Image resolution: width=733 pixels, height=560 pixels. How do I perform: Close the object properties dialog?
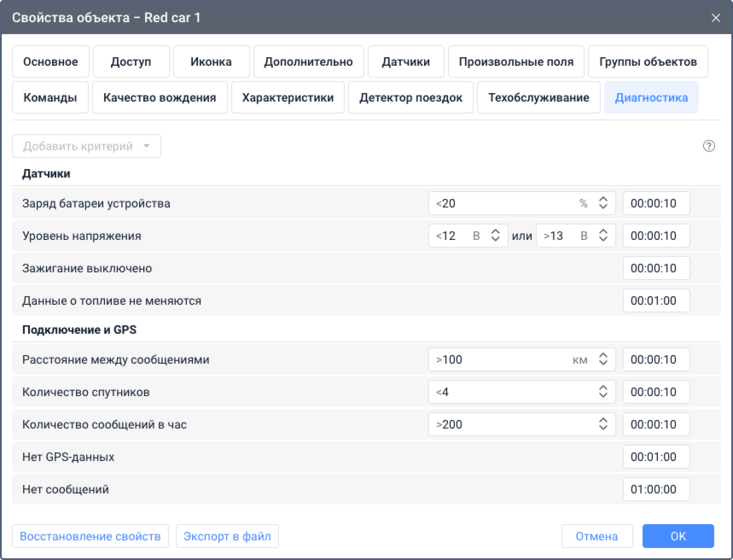point(715,17)
